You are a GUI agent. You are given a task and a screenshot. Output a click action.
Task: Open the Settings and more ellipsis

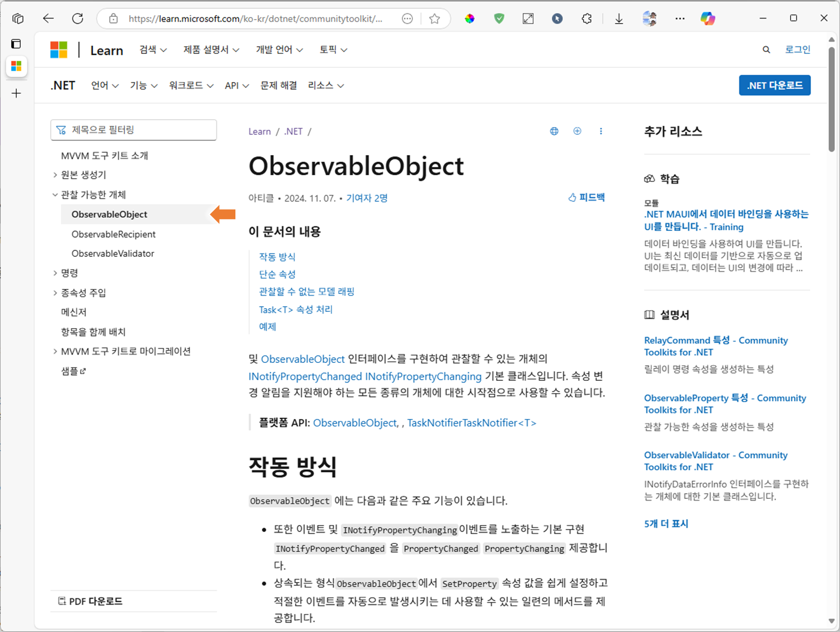pyautogui.click(x=680, y=19)
